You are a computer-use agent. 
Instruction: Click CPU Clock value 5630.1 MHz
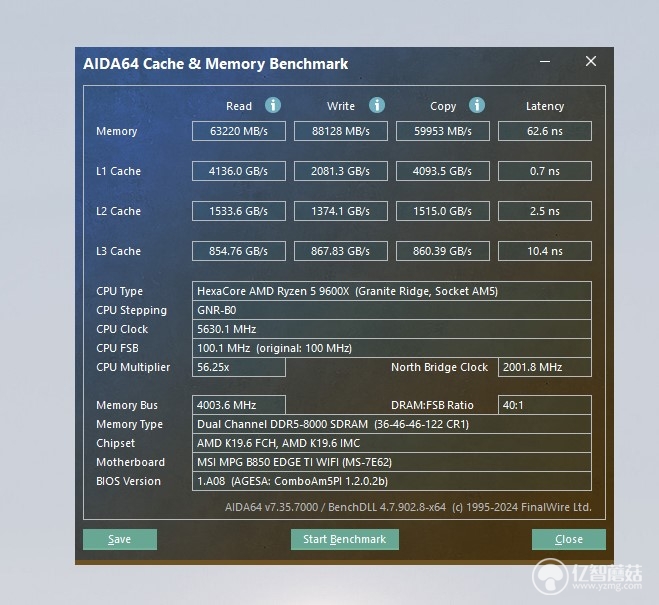point(392,329)
